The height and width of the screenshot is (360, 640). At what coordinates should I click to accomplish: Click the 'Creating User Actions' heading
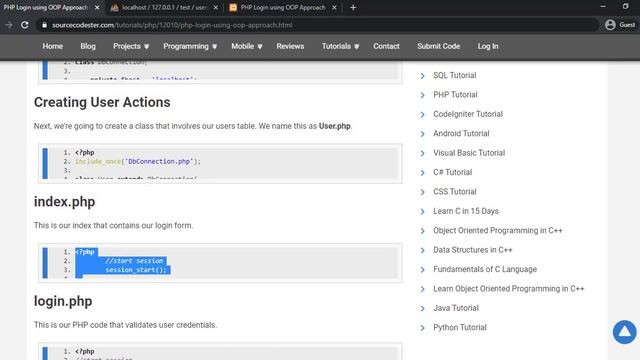point(102,102)
